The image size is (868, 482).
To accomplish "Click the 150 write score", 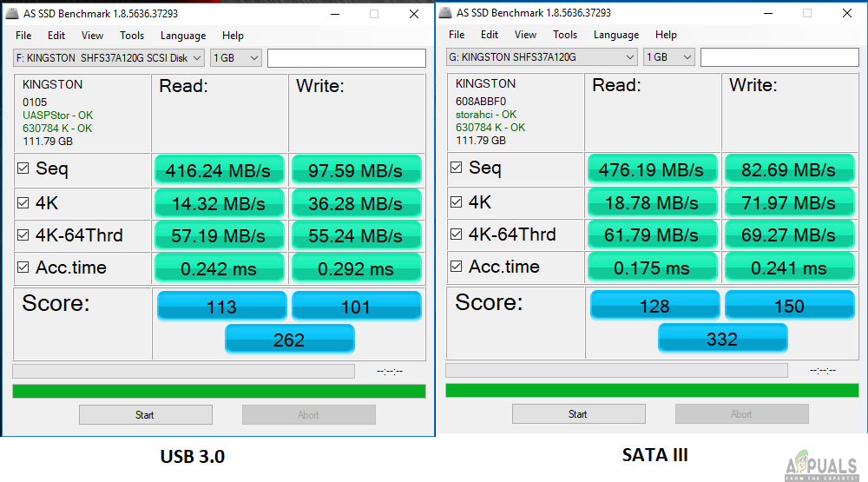I will pyautogui.click(x=789, y=305).
